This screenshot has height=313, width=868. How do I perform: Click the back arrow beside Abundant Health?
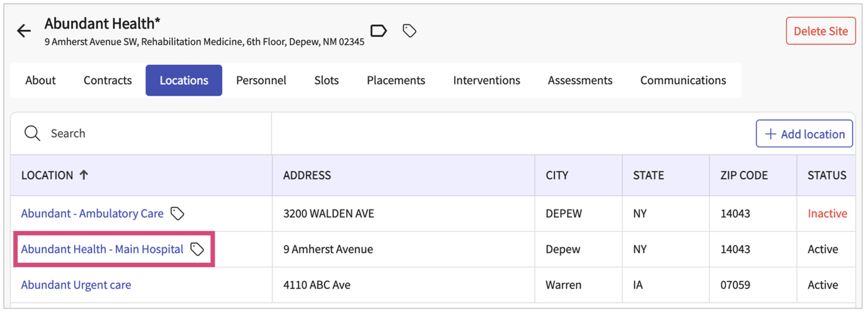click(24, 31)
